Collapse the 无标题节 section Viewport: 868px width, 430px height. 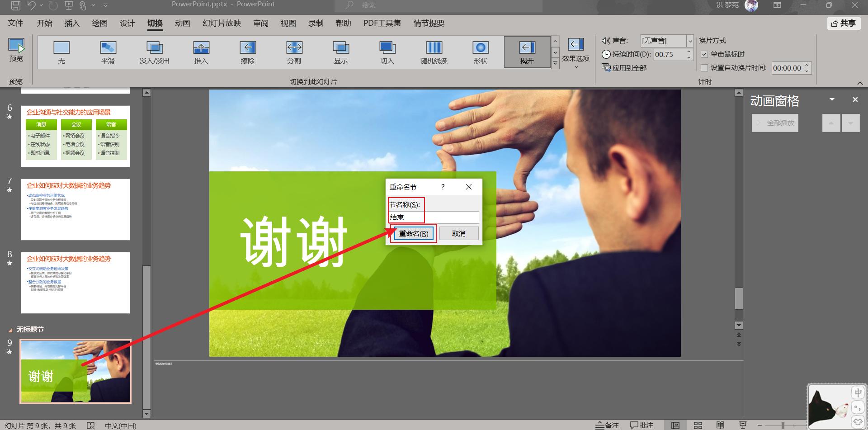(x=10, y=330)
